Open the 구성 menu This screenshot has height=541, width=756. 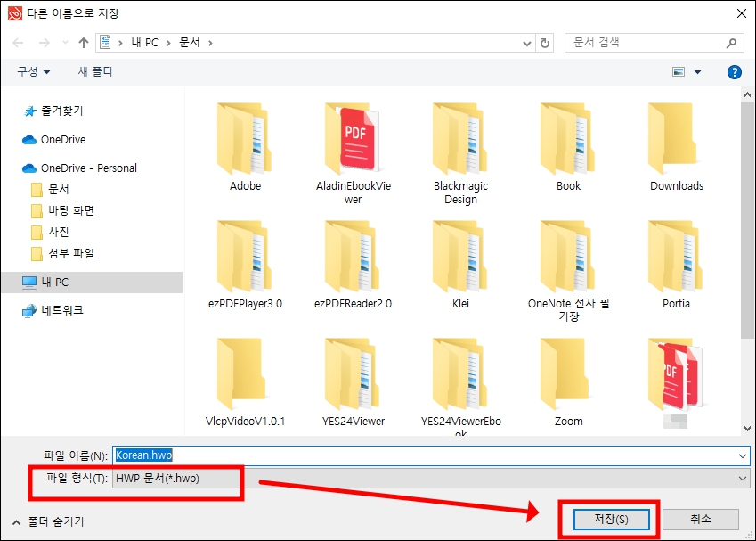coord(33,72)
